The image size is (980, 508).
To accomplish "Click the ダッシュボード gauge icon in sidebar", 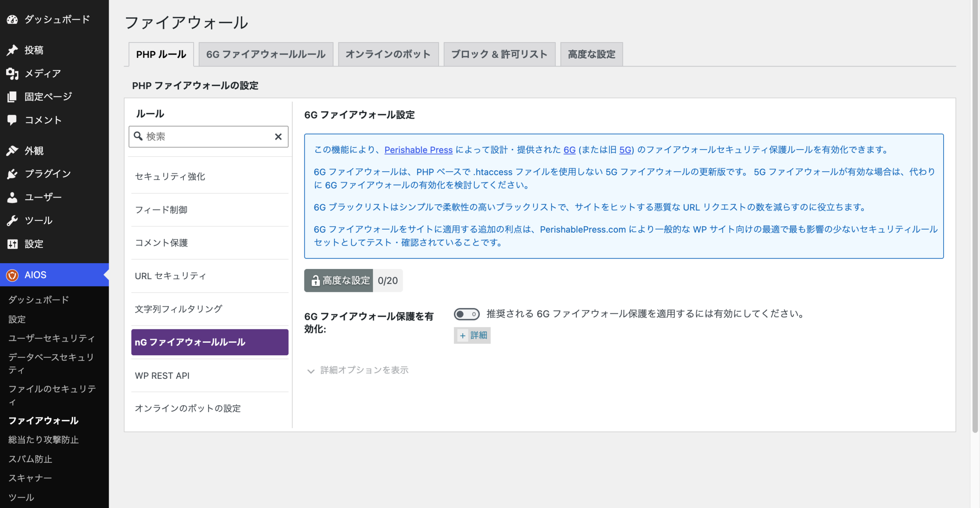I will [x=12, y=20].
